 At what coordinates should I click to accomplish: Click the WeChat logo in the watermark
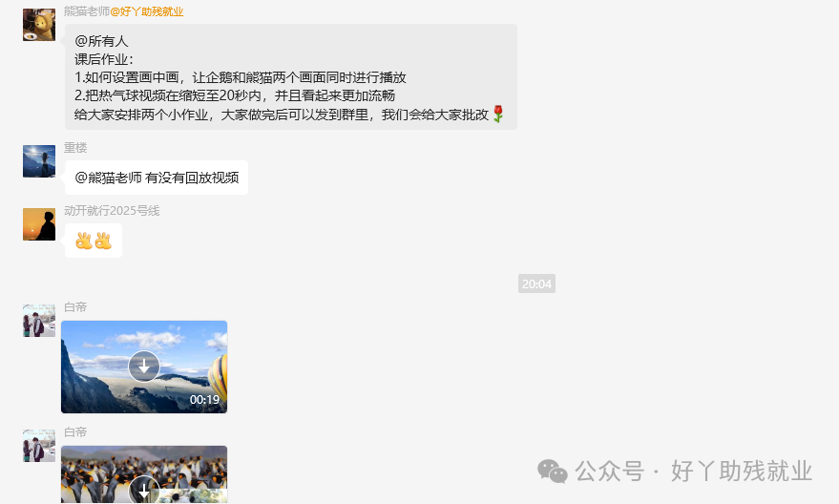tap(553, 472)
